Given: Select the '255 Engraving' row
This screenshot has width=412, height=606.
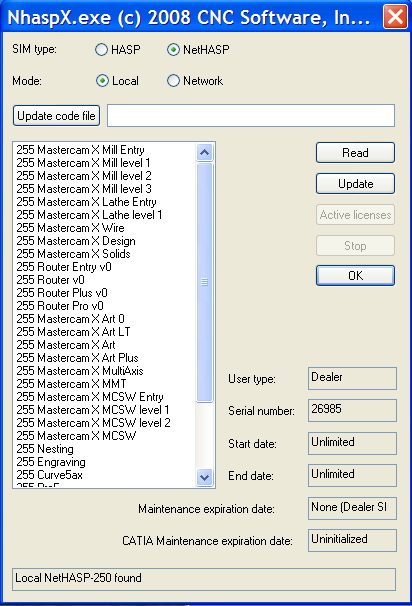Looking at the screenshot, I should coord(104,462).
